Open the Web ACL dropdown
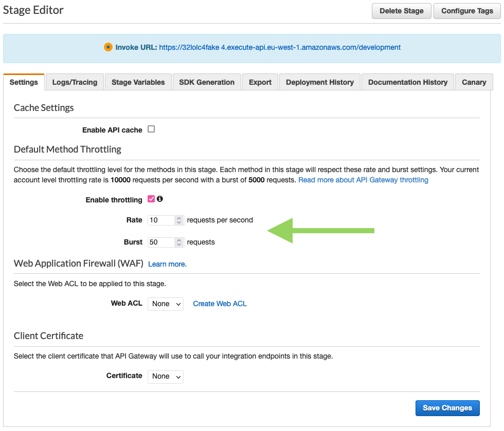 pos(165,304)
